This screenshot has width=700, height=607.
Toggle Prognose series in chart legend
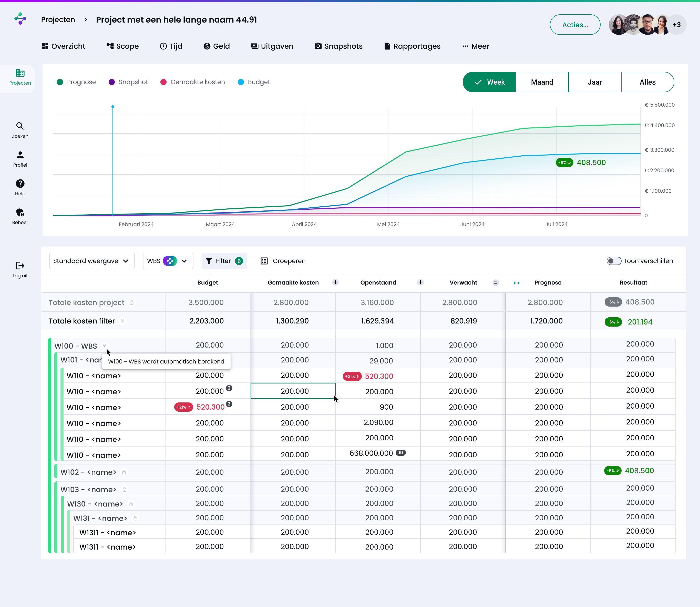[77, 82]
